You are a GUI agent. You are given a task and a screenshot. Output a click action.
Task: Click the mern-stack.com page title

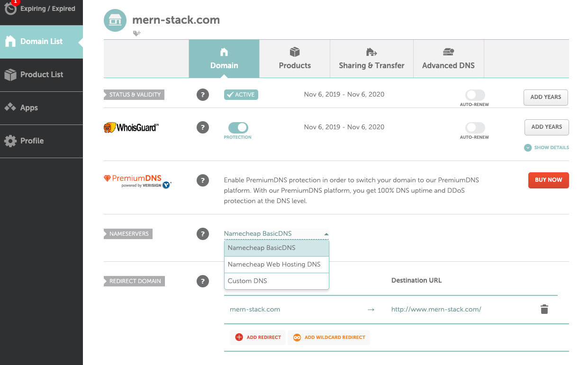coord(176,20)
